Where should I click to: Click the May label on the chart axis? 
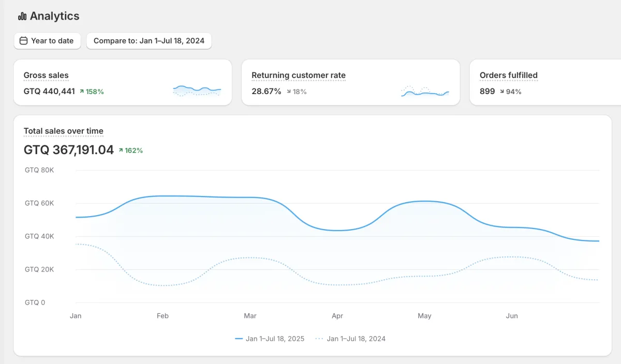[x=424, y=316]
